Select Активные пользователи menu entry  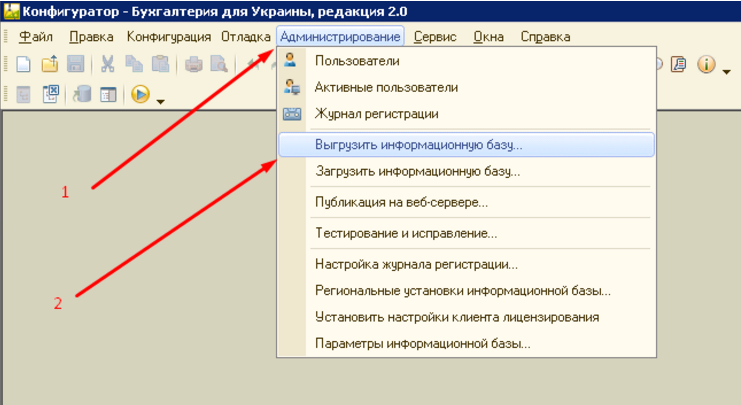pyautogui.click(x=466, y=87)
